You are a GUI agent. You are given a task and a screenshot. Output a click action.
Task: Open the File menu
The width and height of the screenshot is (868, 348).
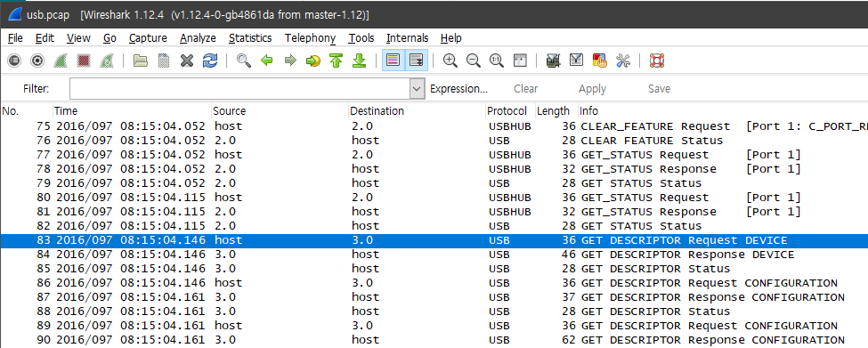(15, 38)
